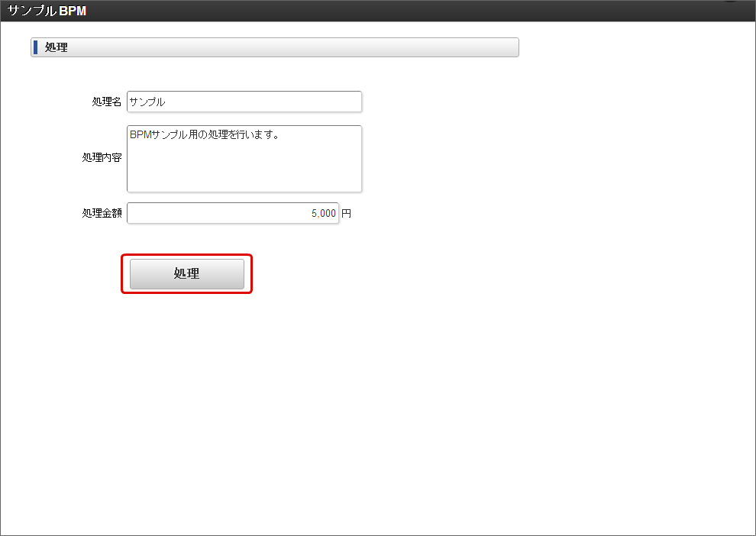Click the サンプル BPM title text
Screen dimensions: 756x536
(47, 11)
